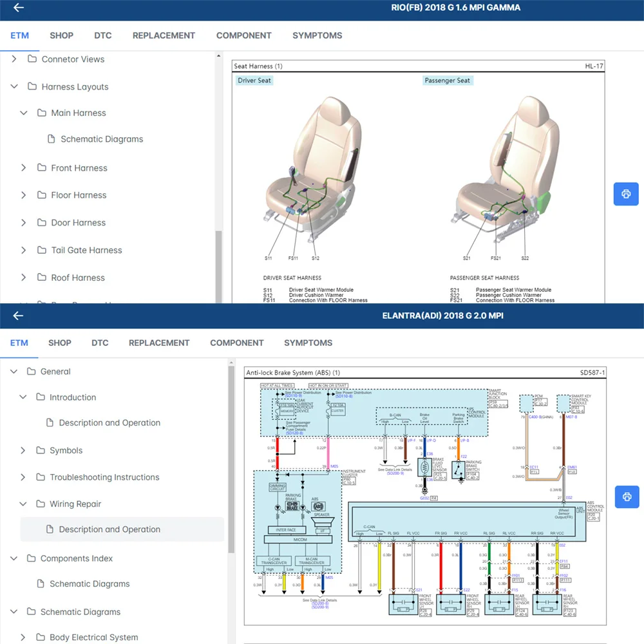Click the document icon under Main Harness
The image size is (644, 644).
[x=52, y=139]
